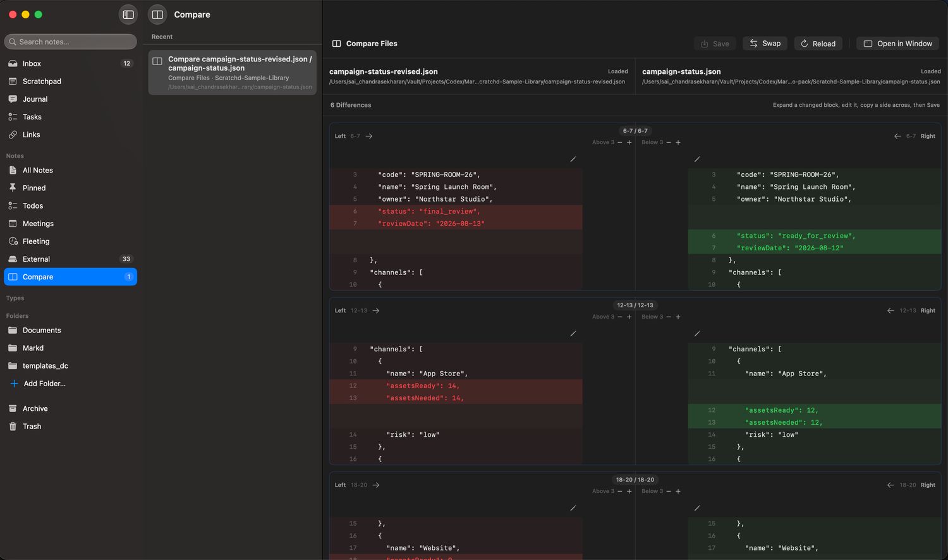Copy right block 6-7 to the left
Screen dimensions: 948x560
click(897, 137)
